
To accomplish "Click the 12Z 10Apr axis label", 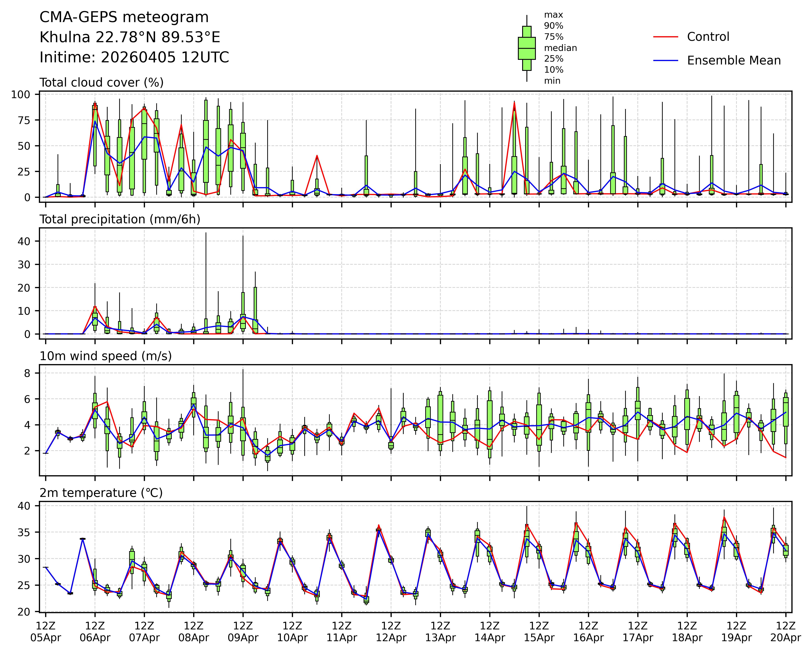I will point(292,632).
